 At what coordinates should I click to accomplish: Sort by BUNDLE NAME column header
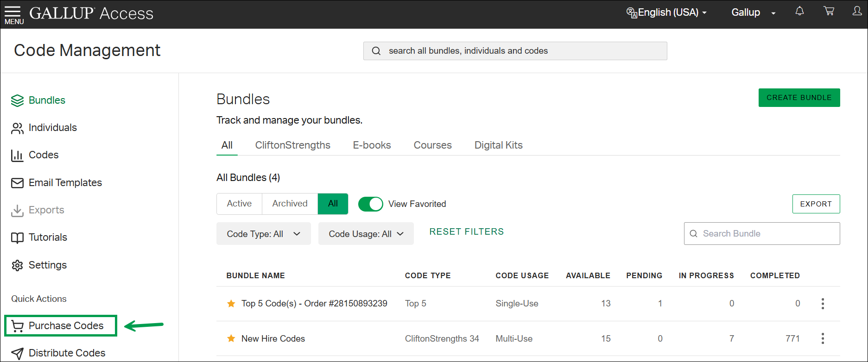pos(255,276)
